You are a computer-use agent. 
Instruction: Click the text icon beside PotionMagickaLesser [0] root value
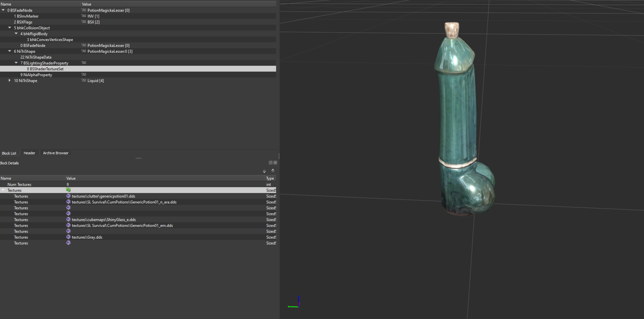84,10
